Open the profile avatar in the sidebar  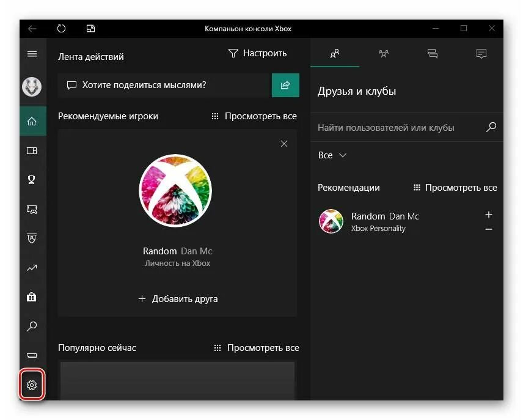point(32,86)
